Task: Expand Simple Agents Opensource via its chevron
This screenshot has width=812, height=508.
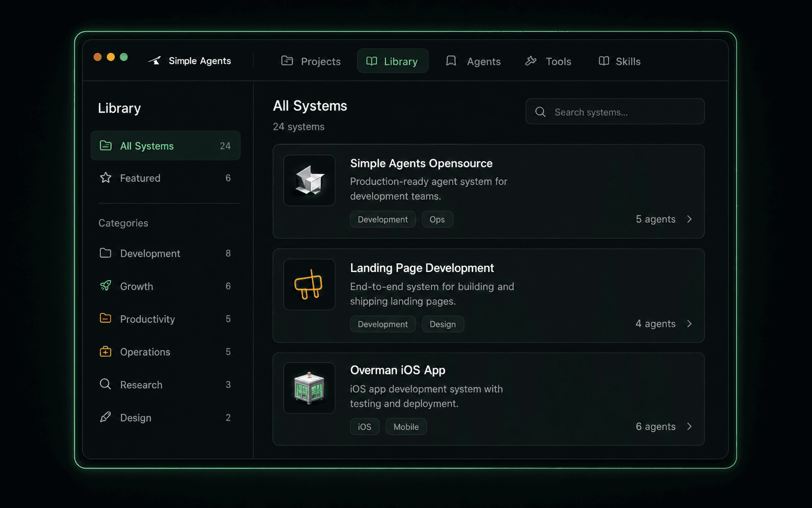Action: coord(690,219)
